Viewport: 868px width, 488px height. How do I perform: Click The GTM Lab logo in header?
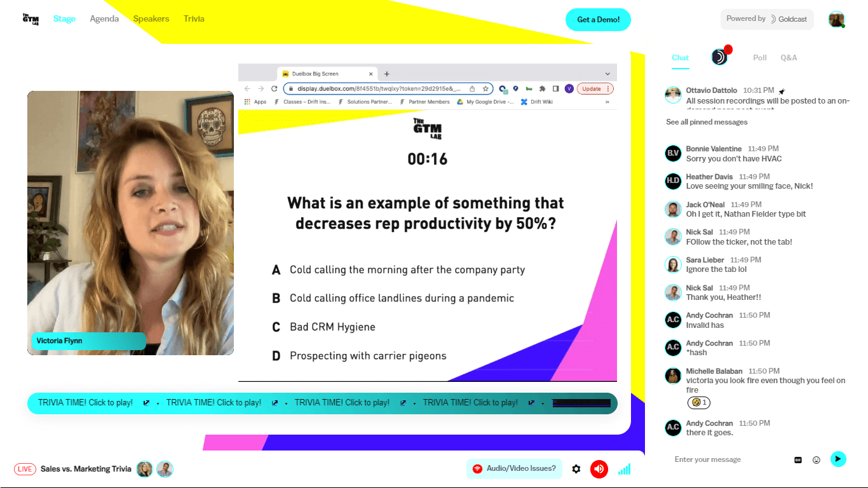[x=31, y=19]
